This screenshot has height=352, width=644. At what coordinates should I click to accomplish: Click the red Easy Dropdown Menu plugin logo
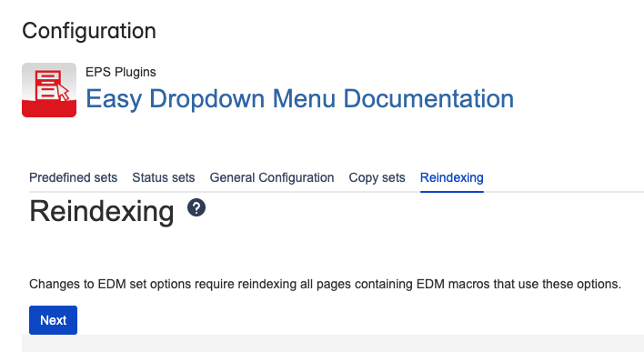[x=49, y=90]
